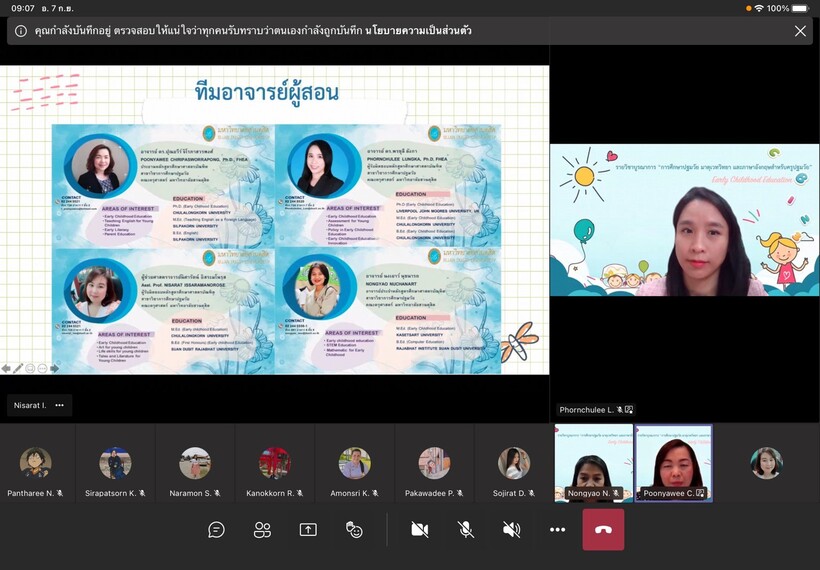
Task: Tap the share content icon
Action: (308, 530)
